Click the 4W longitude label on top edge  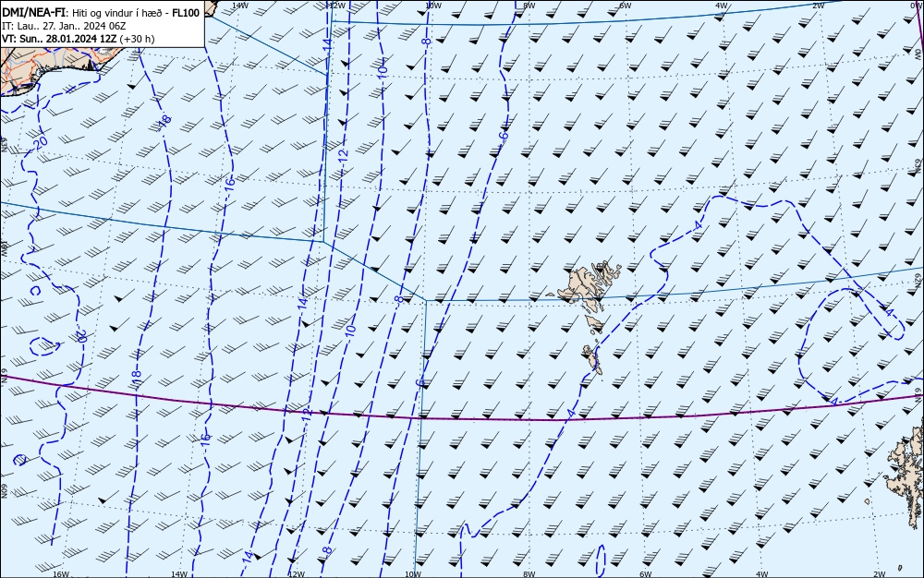722,5
